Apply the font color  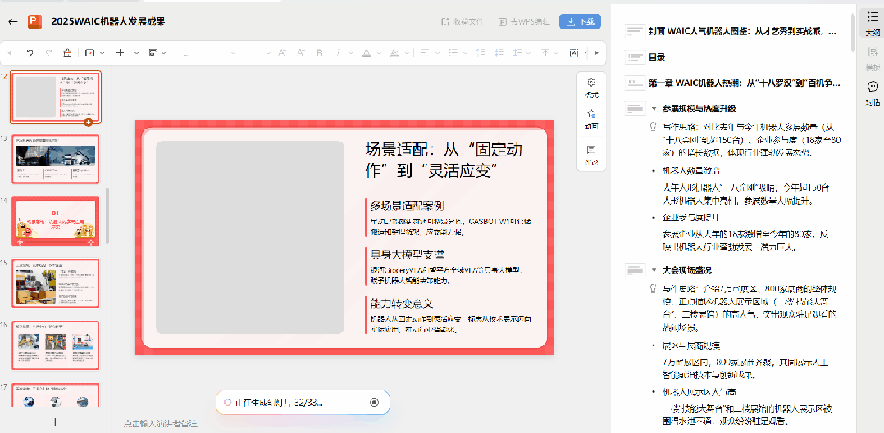366,53
